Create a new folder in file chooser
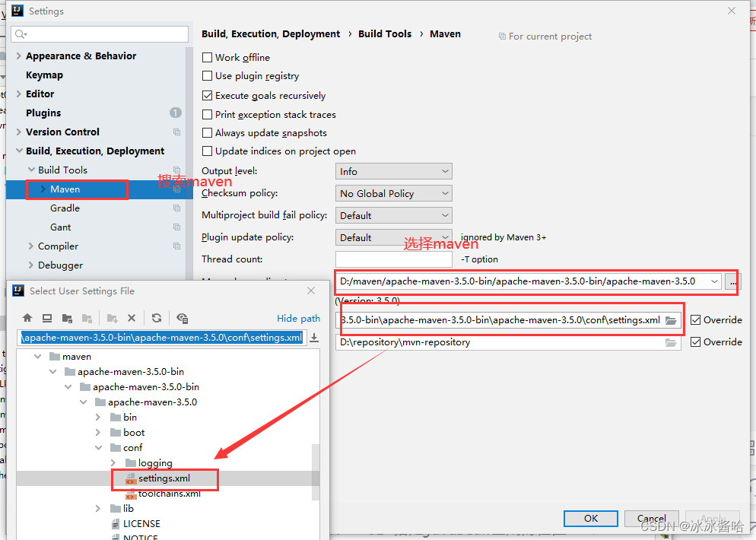 click(x=113, y=318)
